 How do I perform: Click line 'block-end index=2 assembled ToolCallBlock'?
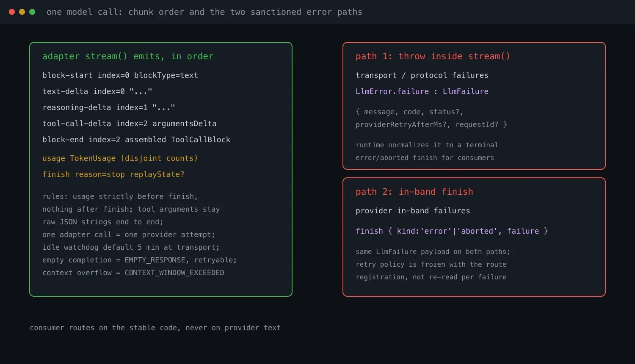(136, 140)
